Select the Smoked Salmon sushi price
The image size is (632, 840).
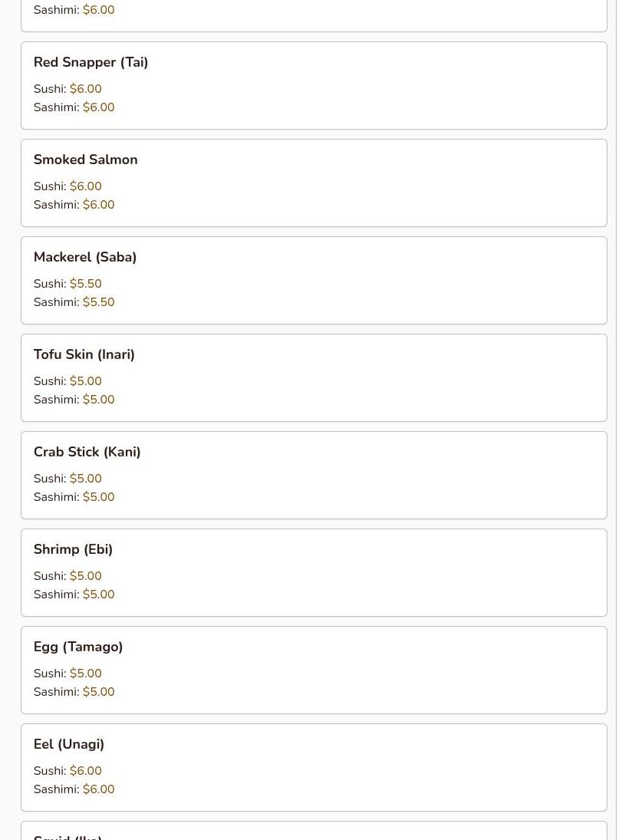pos(85,186)
